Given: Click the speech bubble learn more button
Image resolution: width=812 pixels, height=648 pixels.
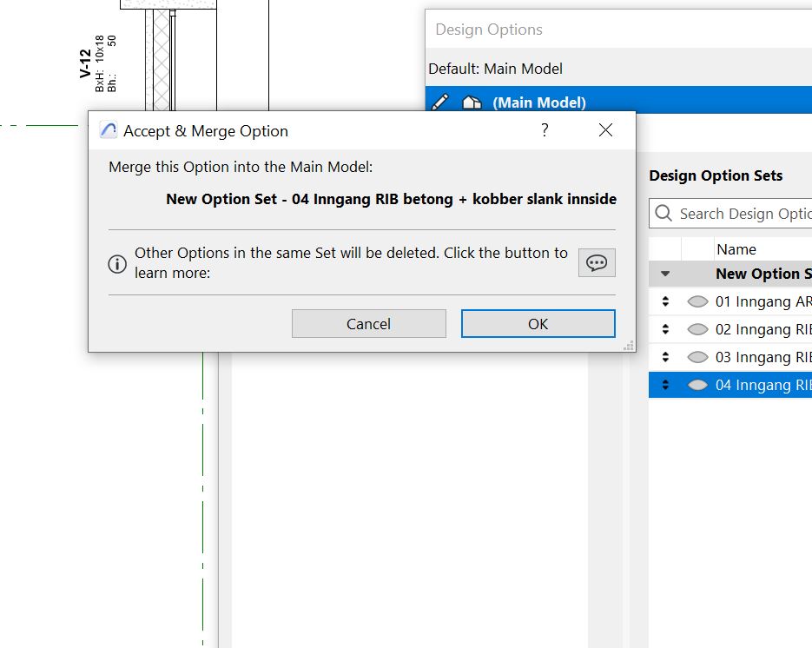Looking at the screenshot, I should click(597, 263).
